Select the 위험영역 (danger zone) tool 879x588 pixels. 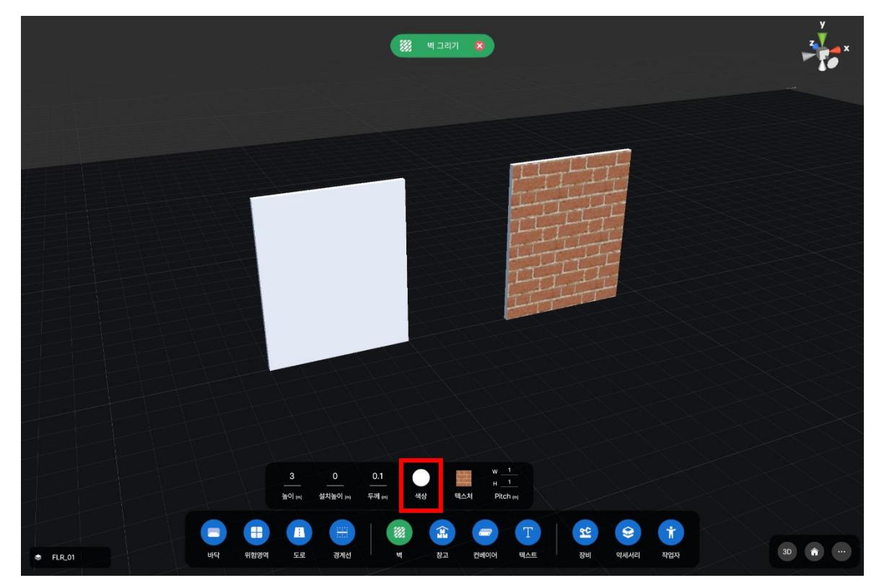(x=256, y=532)
